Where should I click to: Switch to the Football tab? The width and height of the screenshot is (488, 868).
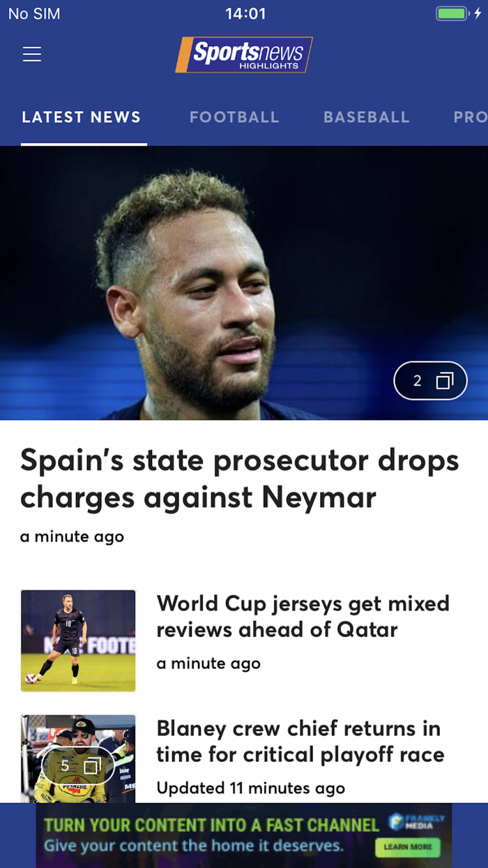(234, 117)
